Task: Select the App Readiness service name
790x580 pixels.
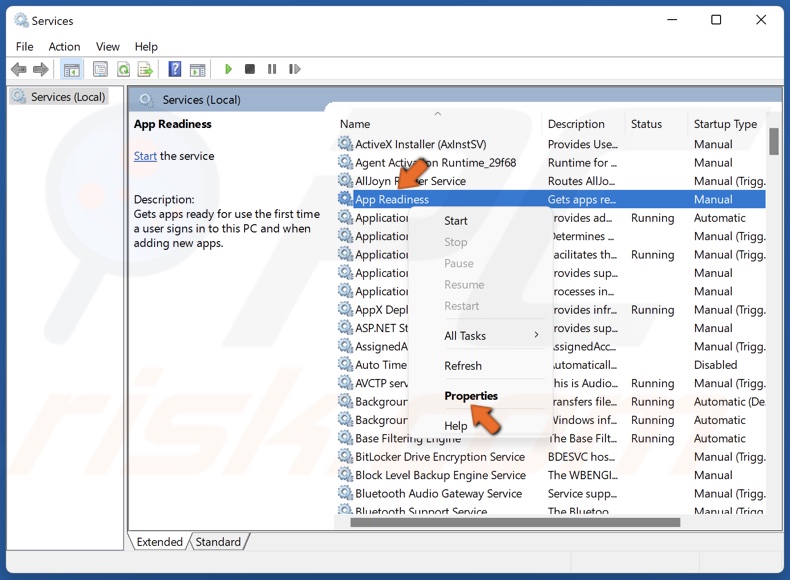Action: [x=392, y=200]
